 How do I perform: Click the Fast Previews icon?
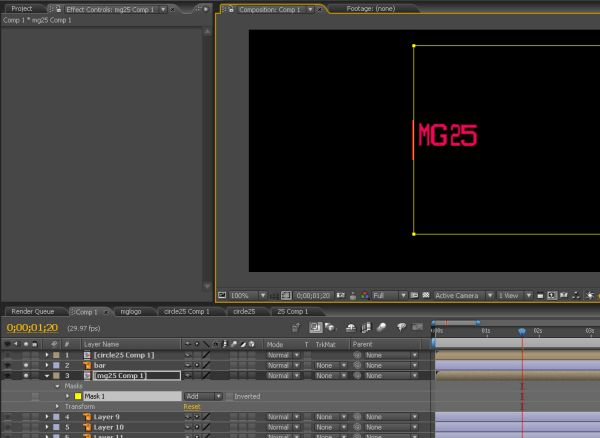click(551, 296)
